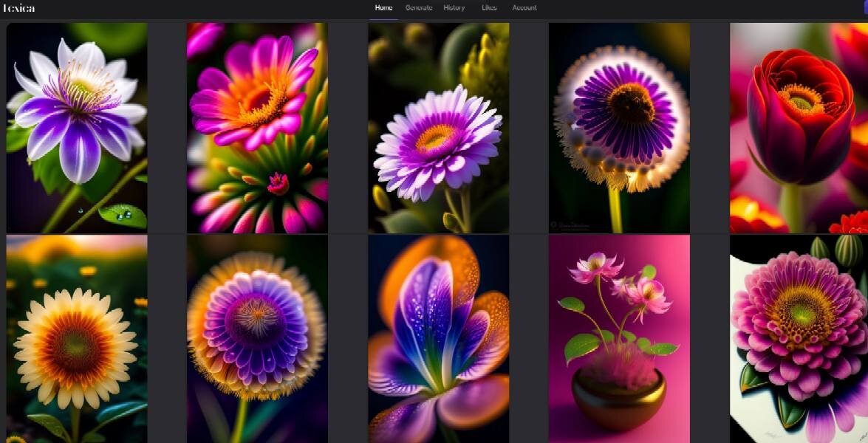Open the purple aster flower thumbnail
Image resolution: width=868 pixels, height=443 pixels.
click(x=438, y=128)
